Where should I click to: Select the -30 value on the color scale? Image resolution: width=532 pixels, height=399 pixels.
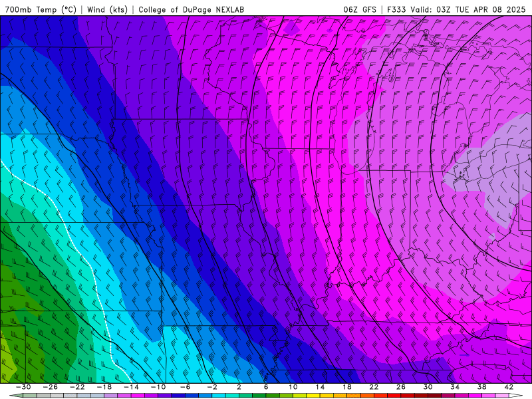(x=23, y=387)
